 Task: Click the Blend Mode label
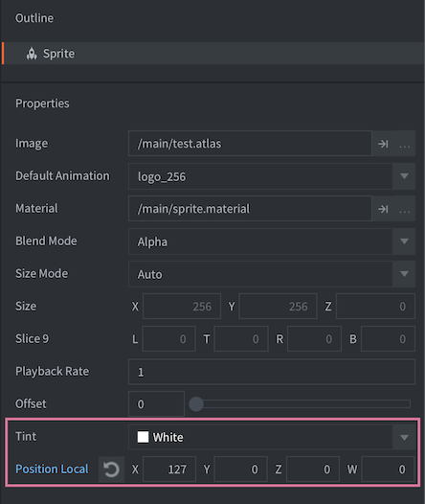(x=46, y=241)
